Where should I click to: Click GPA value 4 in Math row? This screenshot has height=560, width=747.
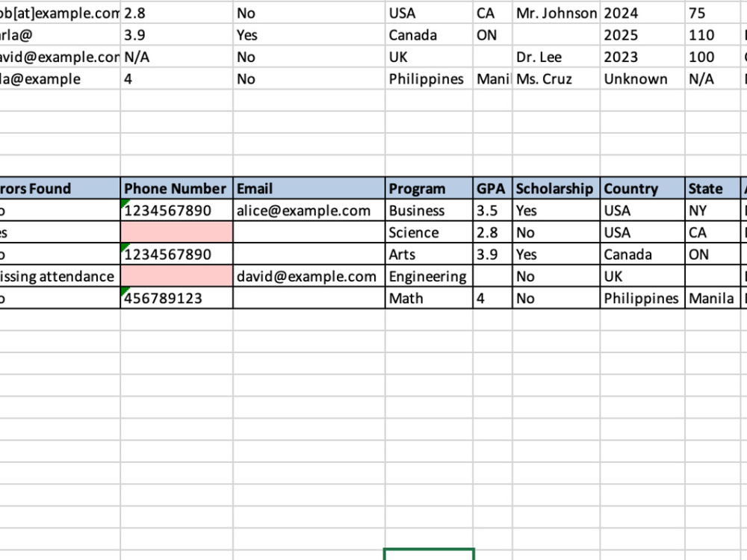click(x=492, y=298)
